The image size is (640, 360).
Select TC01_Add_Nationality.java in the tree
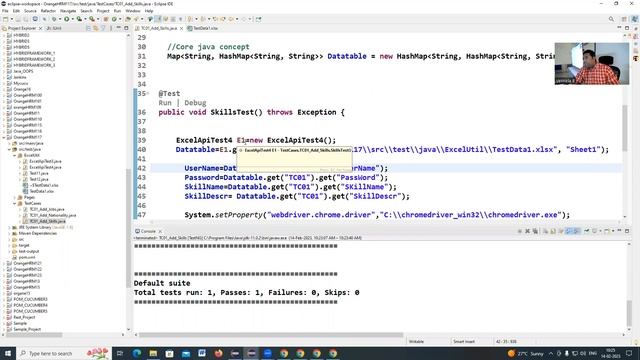click(53, 215)
